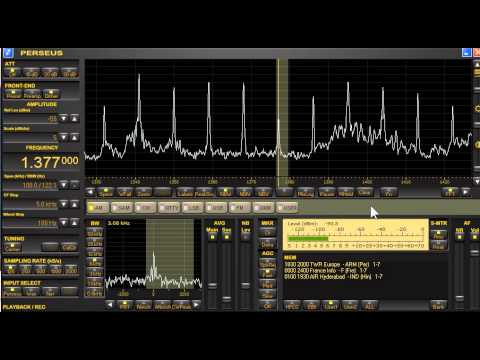Set AGC to Off
The image size is (480, 360).
[x=268, y=306]
